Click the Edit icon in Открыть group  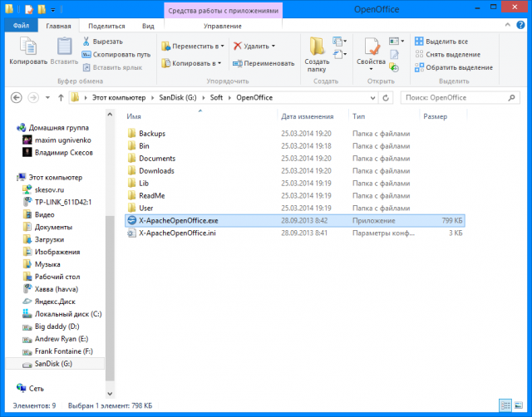[x=394, y=54]
